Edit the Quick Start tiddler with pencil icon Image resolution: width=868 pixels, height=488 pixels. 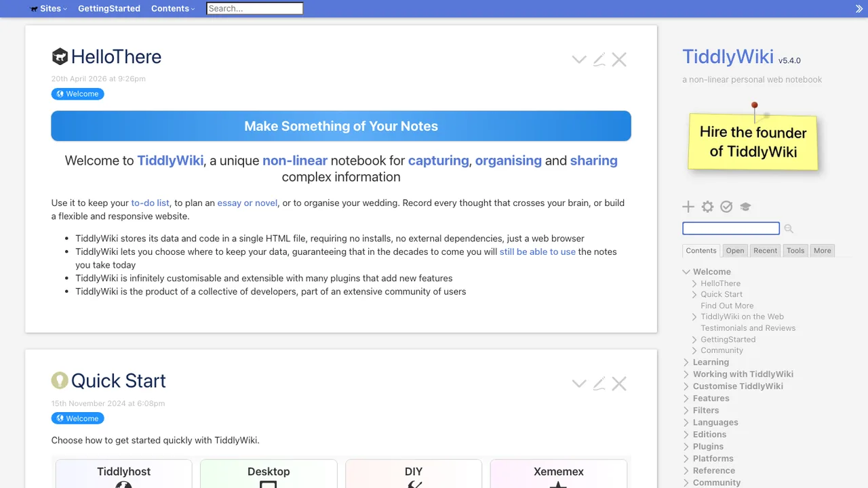[599, 384]
